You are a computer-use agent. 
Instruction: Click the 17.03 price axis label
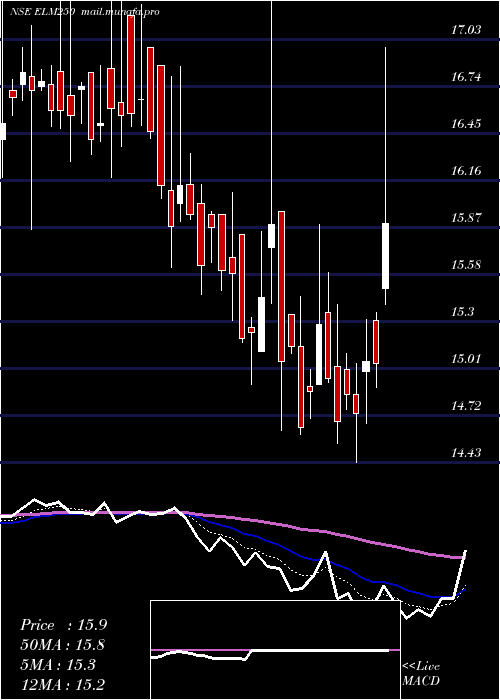(x=466, y=30)
